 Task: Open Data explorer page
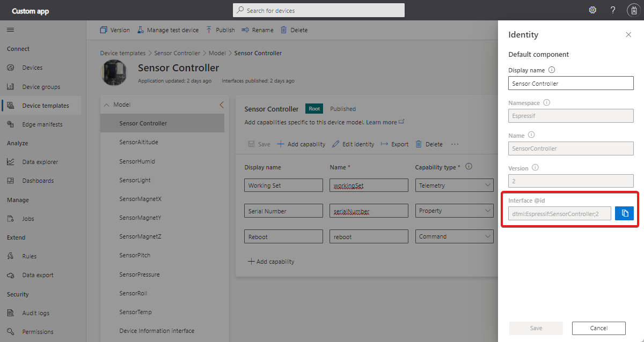[41, 162]
